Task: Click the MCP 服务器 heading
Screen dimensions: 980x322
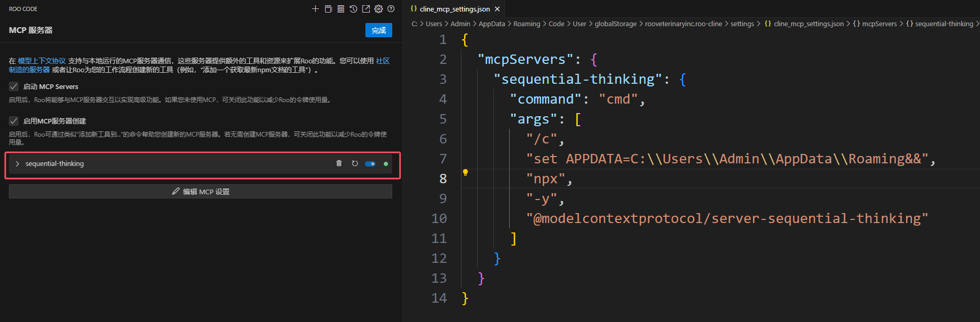Action: pyautogui.click(x=31, y=30)
